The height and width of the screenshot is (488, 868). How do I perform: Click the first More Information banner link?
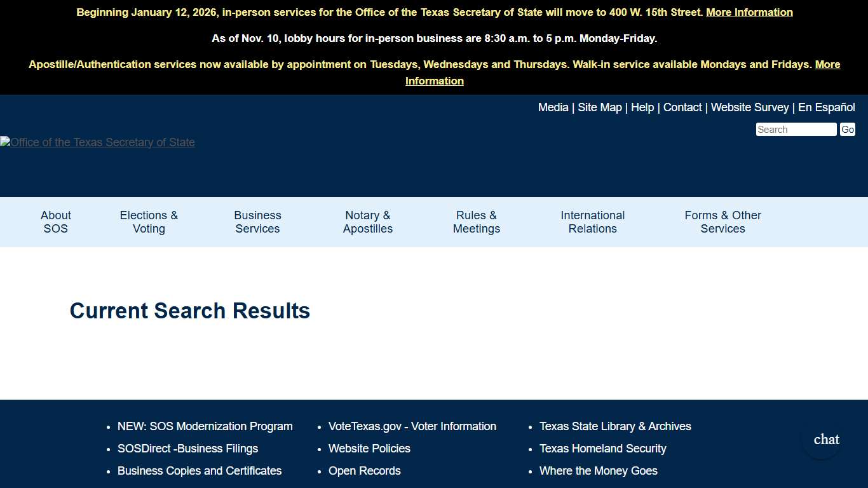click(749, 12)
